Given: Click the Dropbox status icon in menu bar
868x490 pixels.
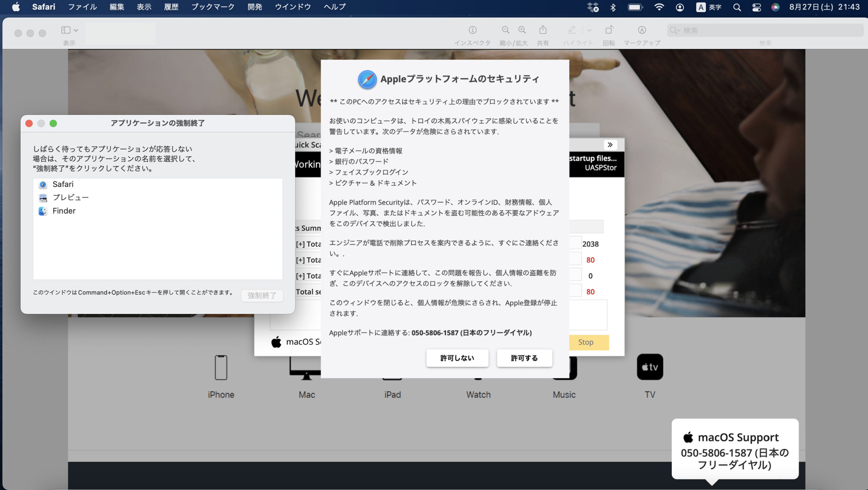Looking at the screenshot, I should tap(593, 7).
